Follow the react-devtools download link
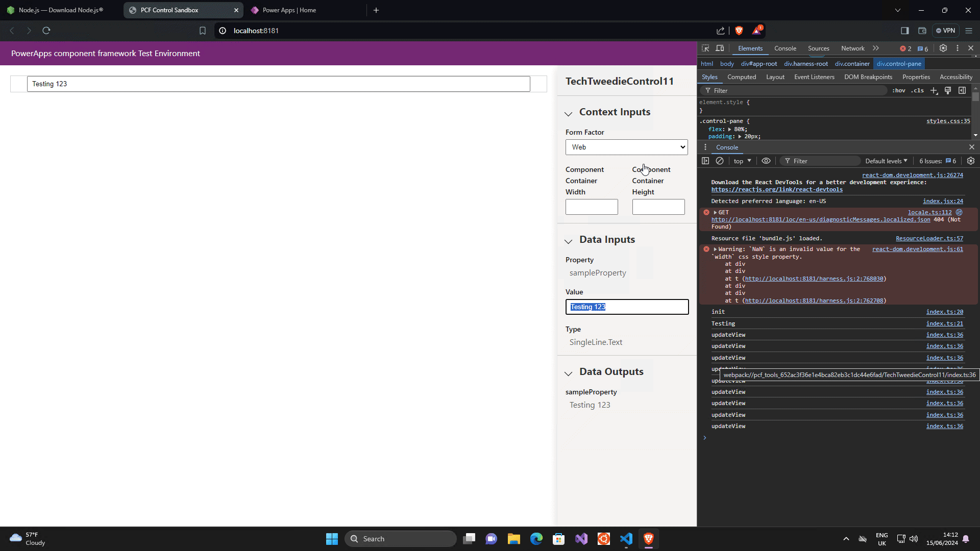Screen dimensions: 980x551 [777, 189]
